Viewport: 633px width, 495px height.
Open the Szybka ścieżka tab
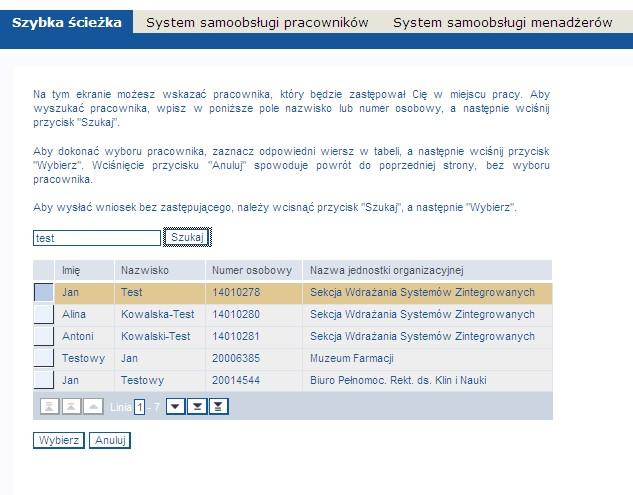(67, 22)
